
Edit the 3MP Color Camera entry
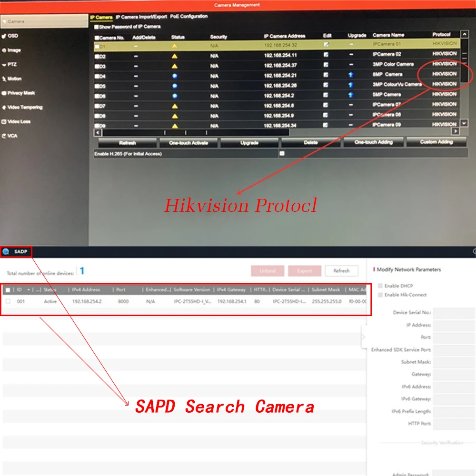tap(326, 65)
